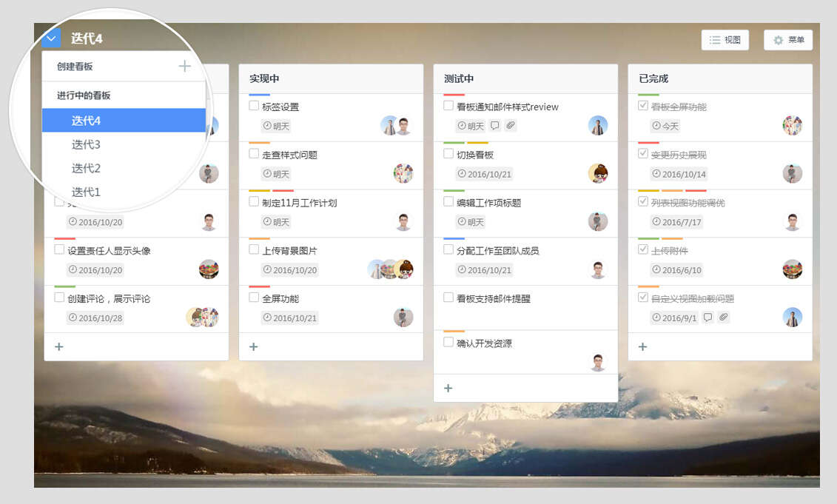Open the 编辑工作项标题 card title
Image resolution: width=837 pixels, height=504 pixels.
(x=489, y=203)
